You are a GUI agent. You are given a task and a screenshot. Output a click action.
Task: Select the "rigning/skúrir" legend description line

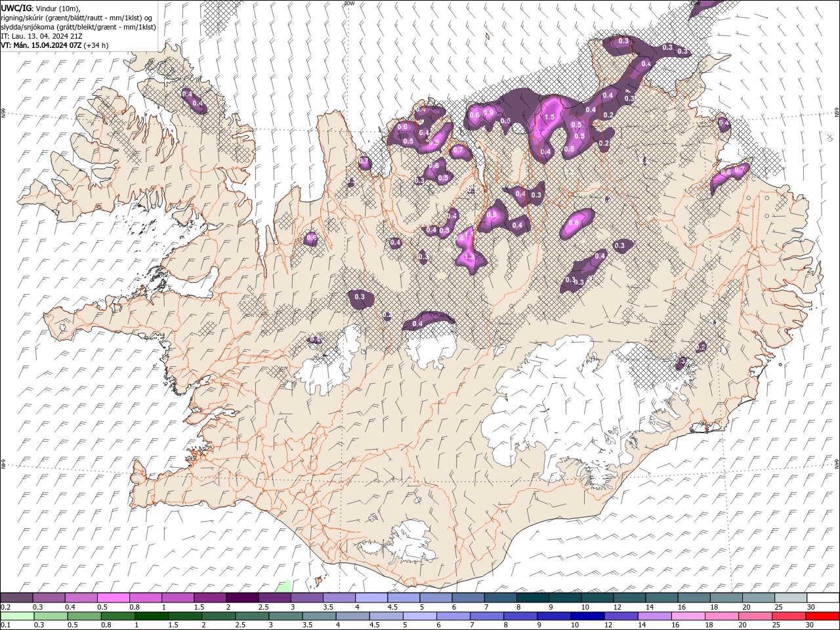click(x=76, y=18)
